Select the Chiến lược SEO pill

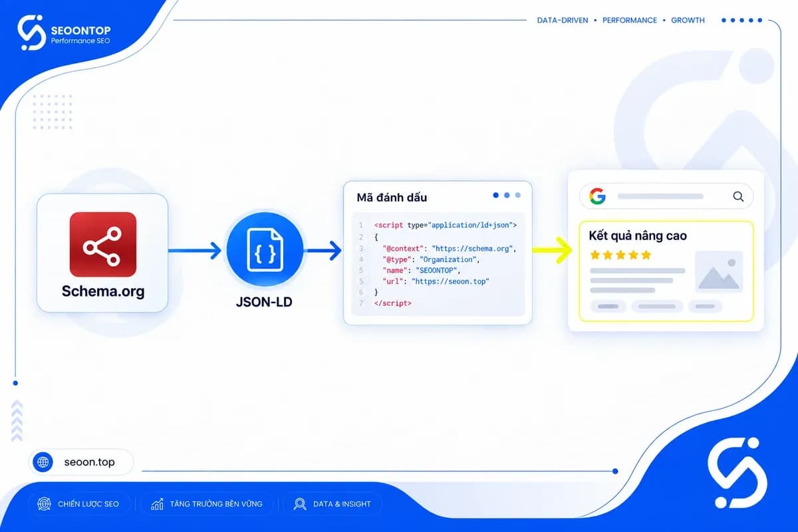tap(80, 504)
